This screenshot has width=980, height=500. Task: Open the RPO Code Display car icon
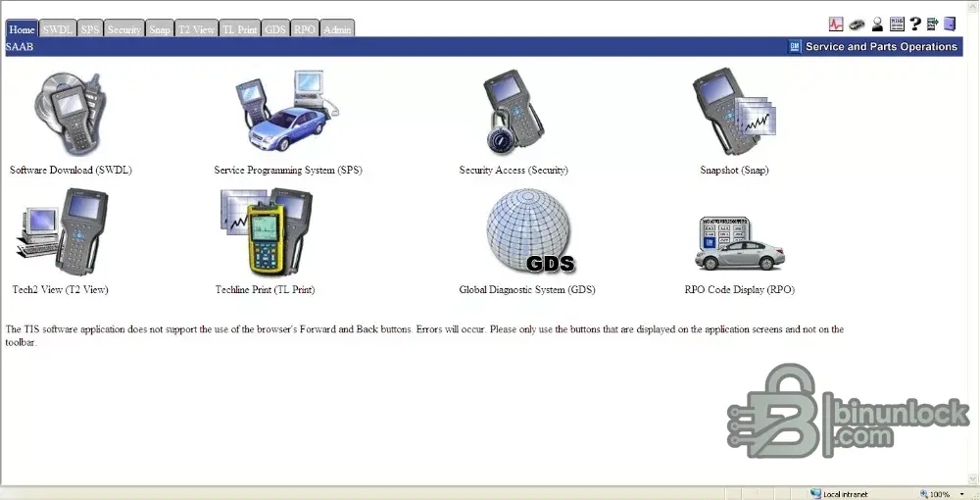pos(740,244)
